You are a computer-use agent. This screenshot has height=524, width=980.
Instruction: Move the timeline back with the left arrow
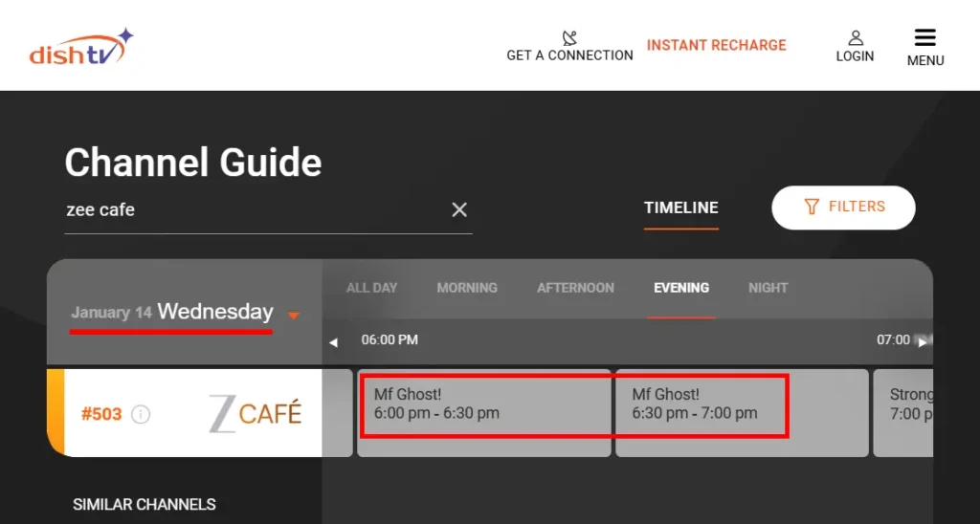click(333, 342)
